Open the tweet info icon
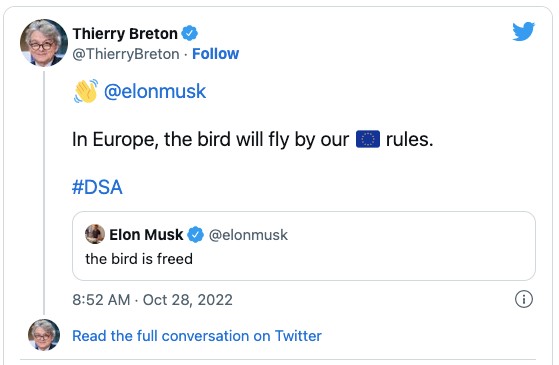The image size is (559, 365). click(524, 299)
